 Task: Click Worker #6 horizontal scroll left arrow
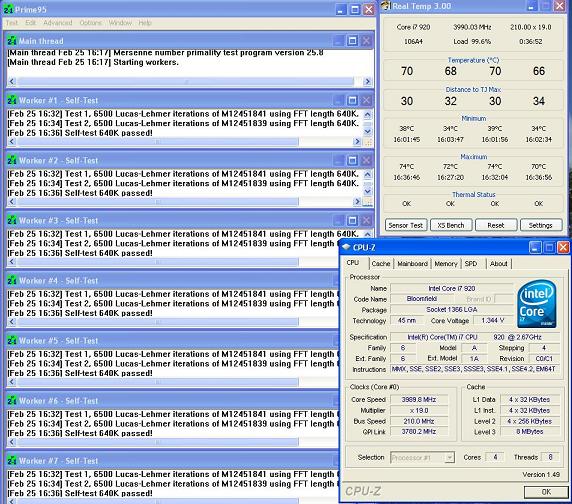pos(12,442)
